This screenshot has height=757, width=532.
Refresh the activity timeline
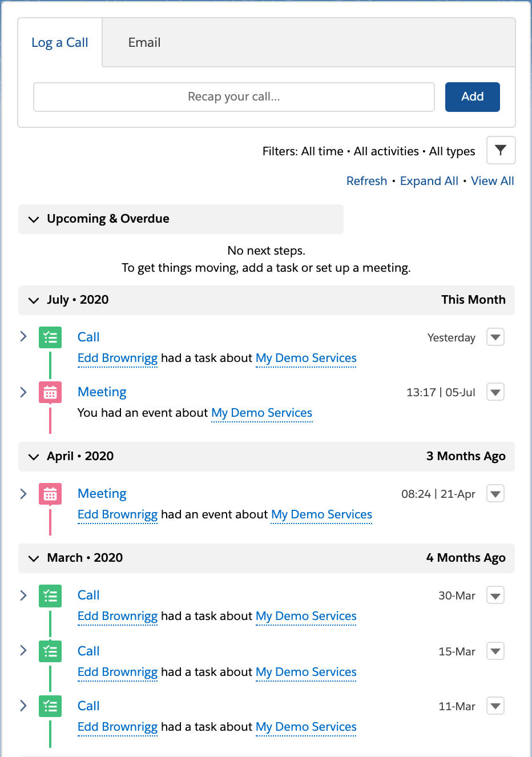(x=366, y=181)
